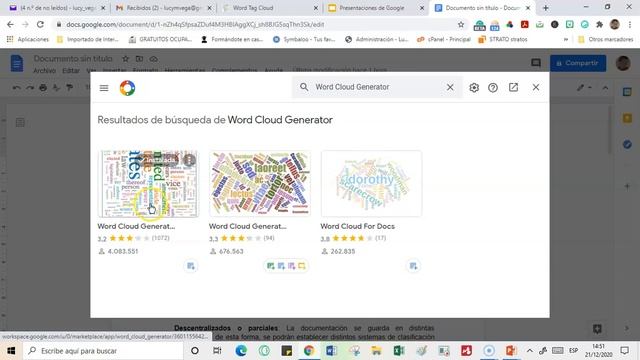Screen dimensions: 640x360
Task: Click the info icon on first thumbnail
Action: pos(189,160)
